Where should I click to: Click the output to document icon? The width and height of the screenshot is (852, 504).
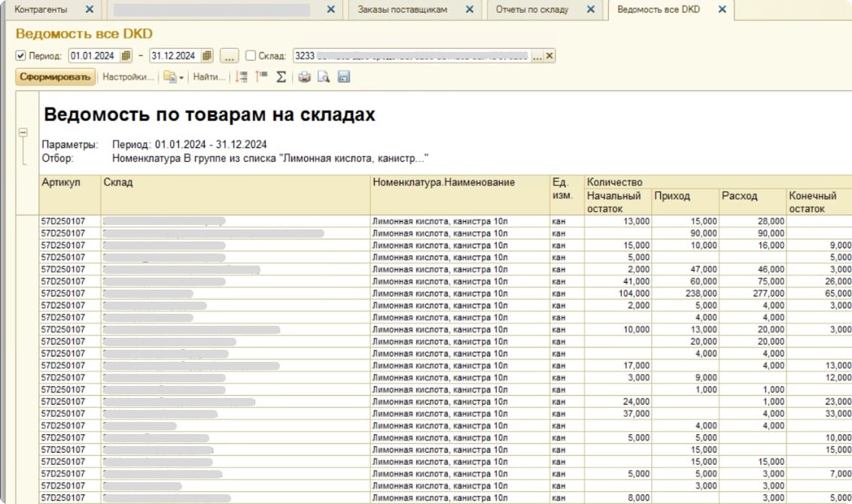point(172,77)
